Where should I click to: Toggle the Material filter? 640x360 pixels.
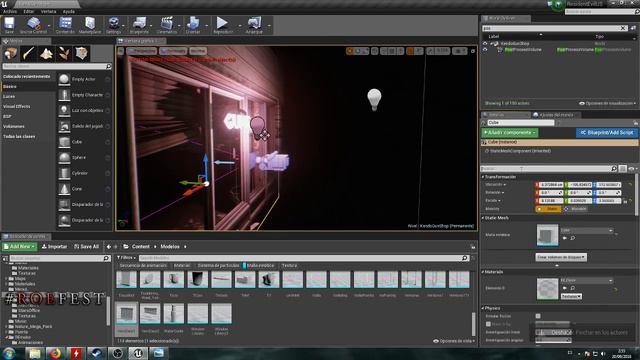pyautogui.click(x=182, y=265)
